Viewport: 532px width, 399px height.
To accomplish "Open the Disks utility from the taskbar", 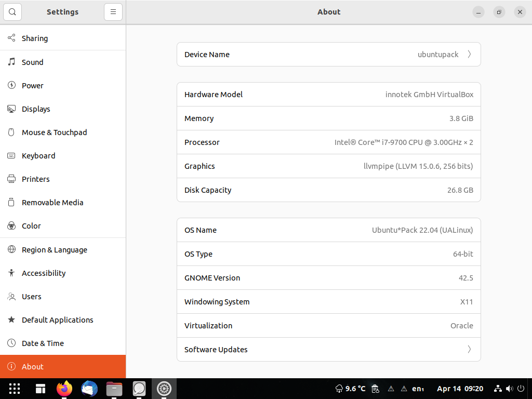I will (139, 389).
